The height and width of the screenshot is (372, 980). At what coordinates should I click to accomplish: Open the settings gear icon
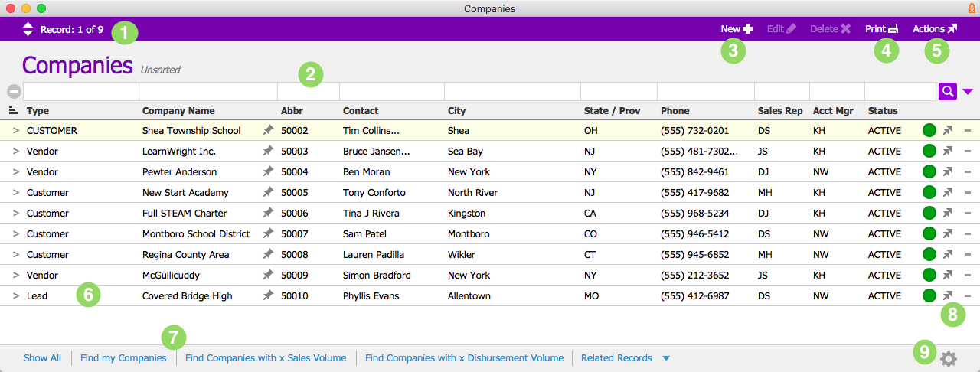(949, 358)
